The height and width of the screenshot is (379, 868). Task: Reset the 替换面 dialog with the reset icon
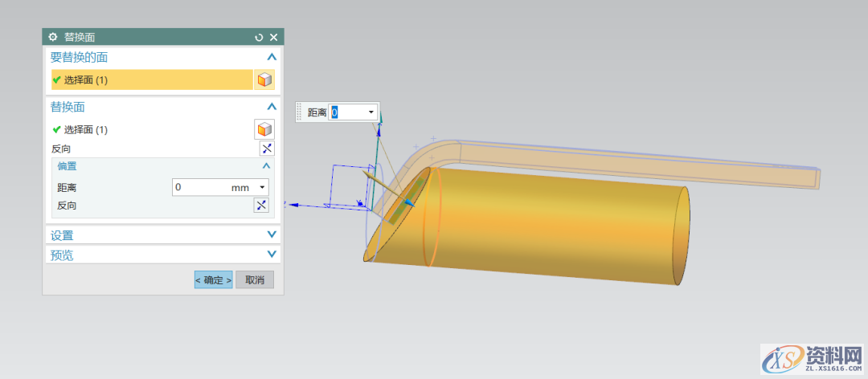259,37
